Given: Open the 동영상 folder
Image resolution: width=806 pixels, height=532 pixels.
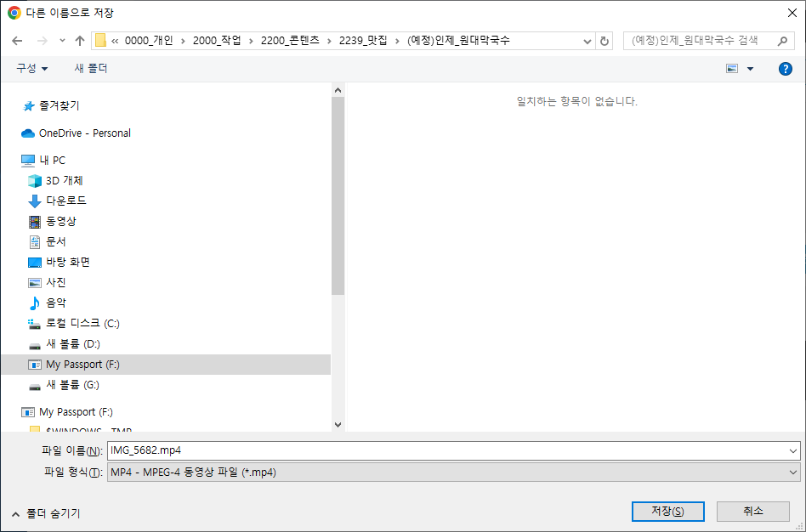Looking at the screenshot, I should [x=62, y=221].
